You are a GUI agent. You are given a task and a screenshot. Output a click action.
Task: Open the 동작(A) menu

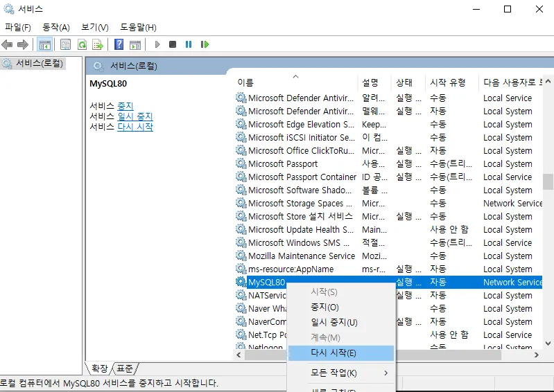(56, 27)
